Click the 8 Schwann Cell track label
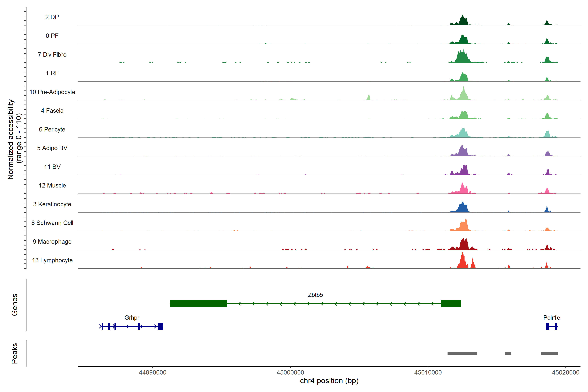Screen dimensions: 588x392 coord(52,223)
